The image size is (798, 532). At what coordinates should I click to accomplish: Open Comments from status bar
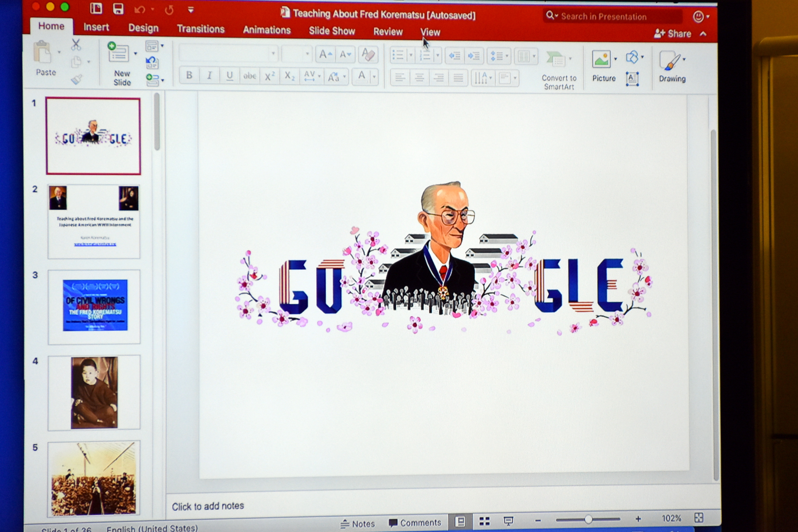415,523
